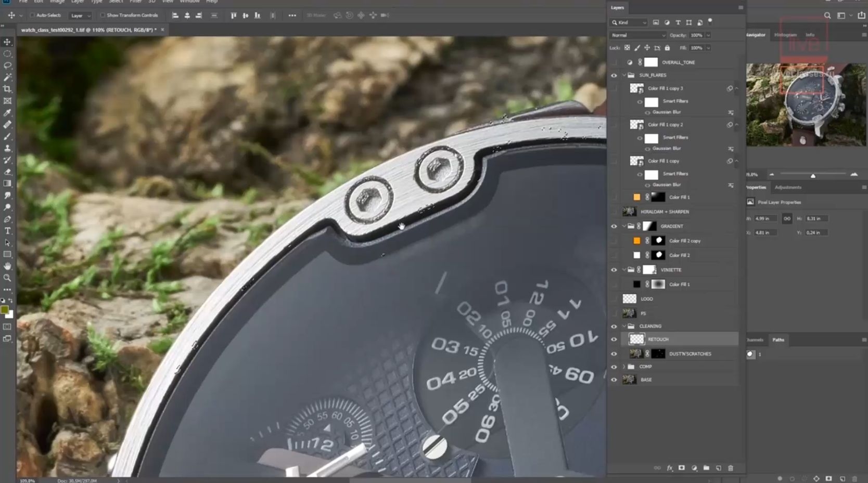Adjust the Navigator zoom slider
The image size is (868, 483).
(x=813, y=175)
